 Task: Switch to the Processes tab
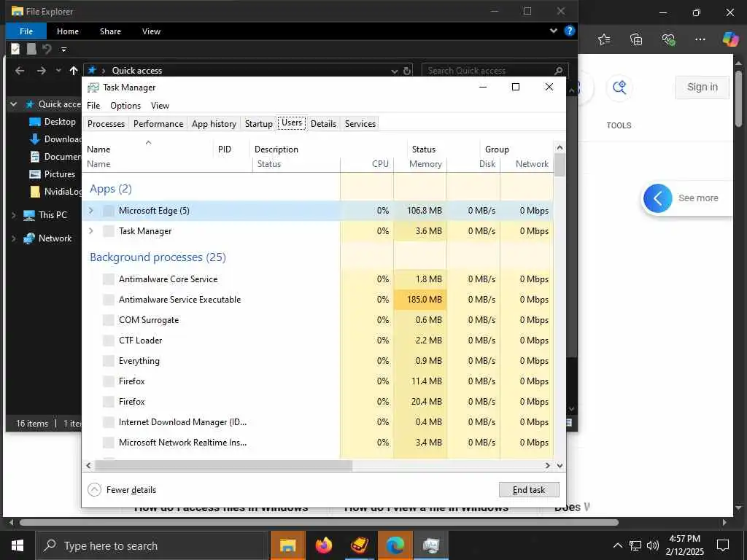[x=106, y=124]
